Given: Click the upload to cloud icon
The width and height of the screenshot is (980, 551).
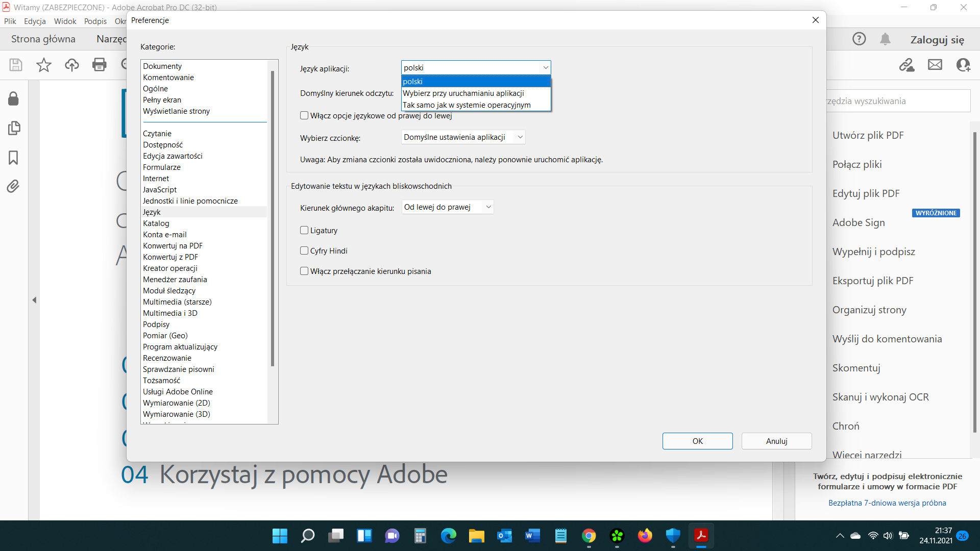Looking at the screenshot, I should [72, 65].
